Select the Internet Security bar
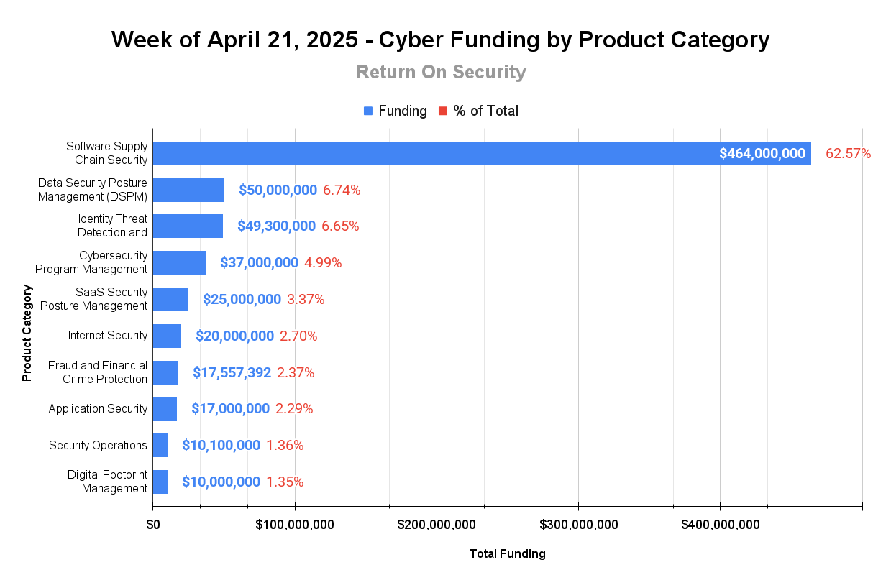This screenshot has height=588, width=891. [167, 336]
